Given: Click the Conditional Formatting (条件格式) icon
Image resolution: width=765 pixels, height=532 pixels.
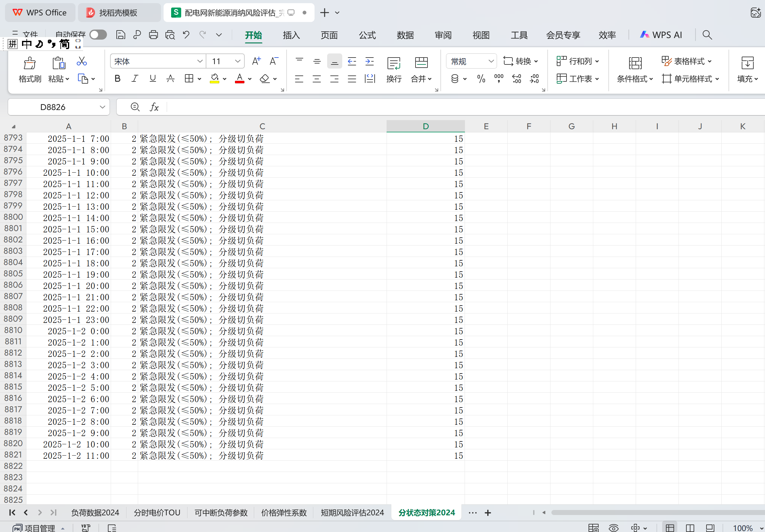Looking at the screenshot, I should coord(635,63).
